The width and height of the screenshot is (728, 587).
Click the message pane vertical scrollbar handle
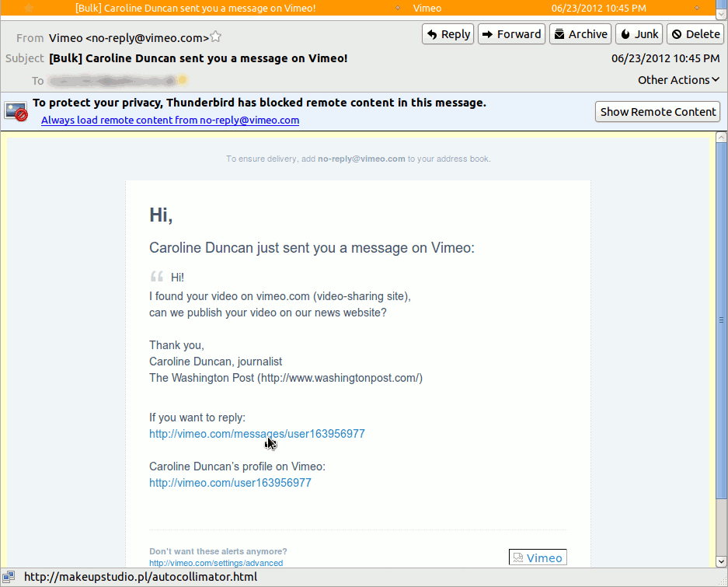720,319
